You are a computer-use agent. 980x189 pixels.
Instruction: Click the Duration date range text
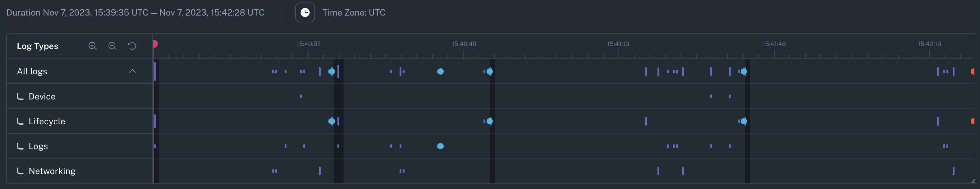point(135,12)
